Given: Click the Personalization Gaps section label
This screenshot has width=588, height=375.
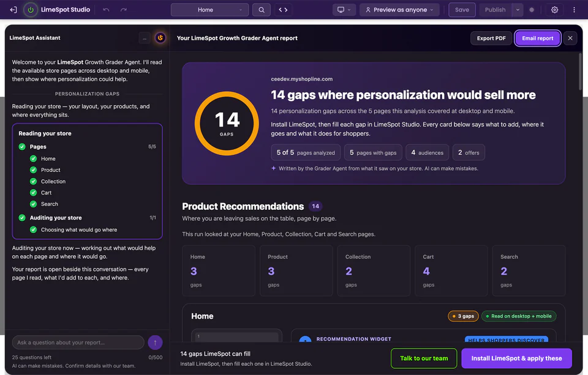Looking at the screenshot, I should (87, 94).
